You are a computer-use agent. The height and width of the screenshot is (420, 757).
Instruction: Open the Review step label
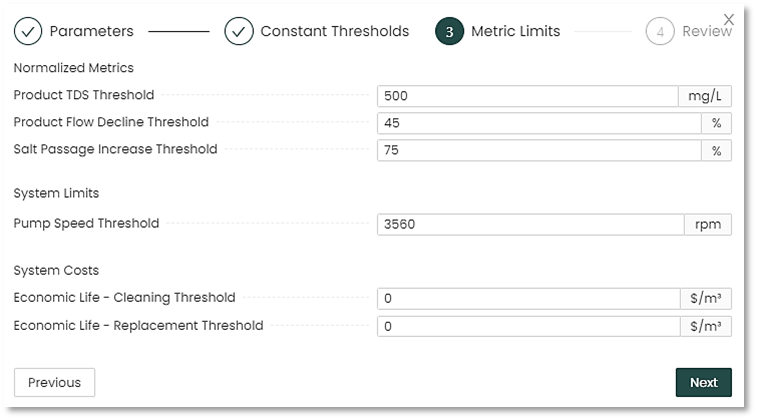[x=706, y=31]
